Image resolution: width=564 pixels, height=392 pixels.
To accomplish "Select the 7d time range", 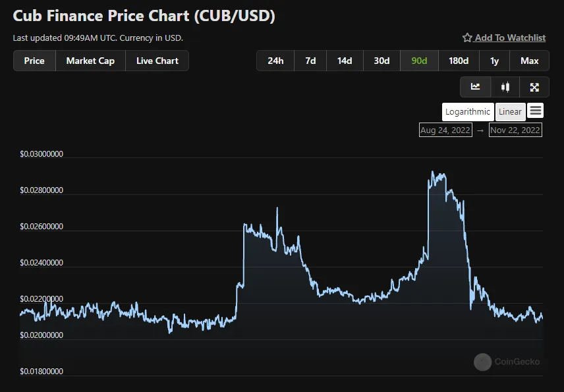I will click(310, 61).
